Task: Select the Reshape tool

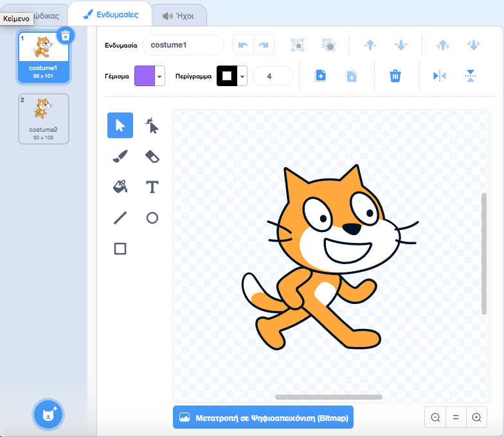Action: point(152,125)
